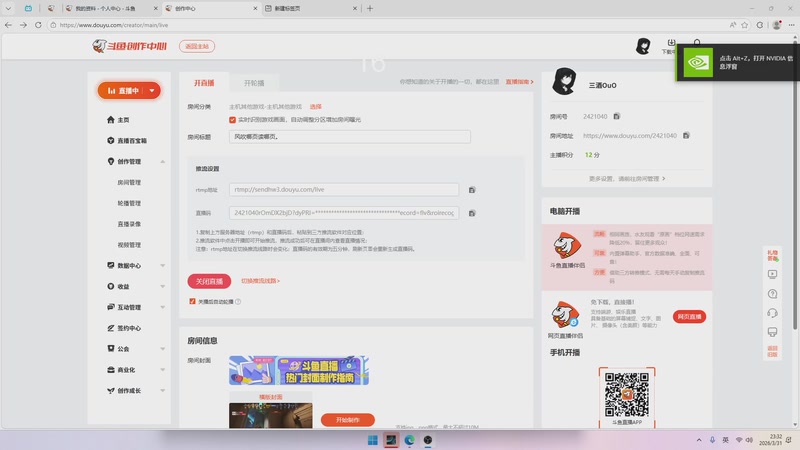Copy the room number 2421040

tap(616, 116)
